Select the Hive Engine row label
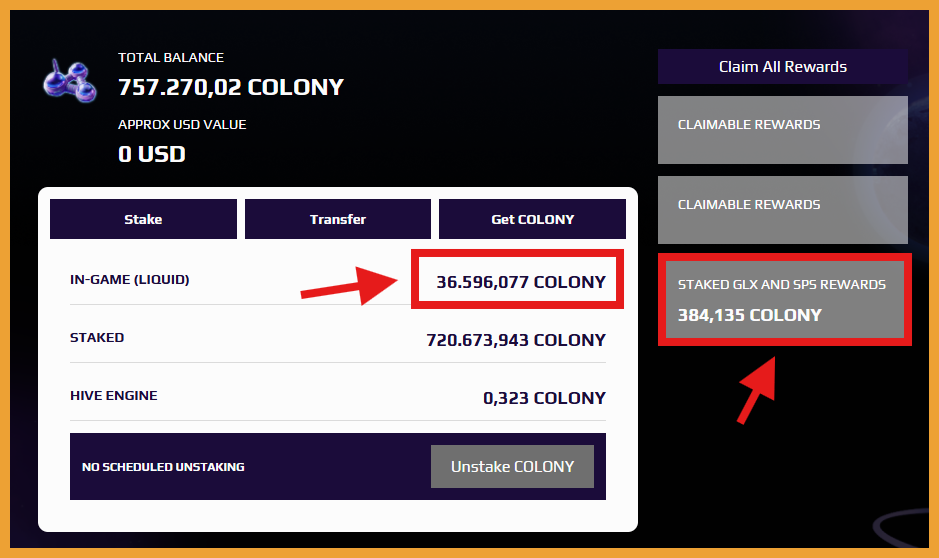Screen dimensions: 939x558 [x=113, y=396]
